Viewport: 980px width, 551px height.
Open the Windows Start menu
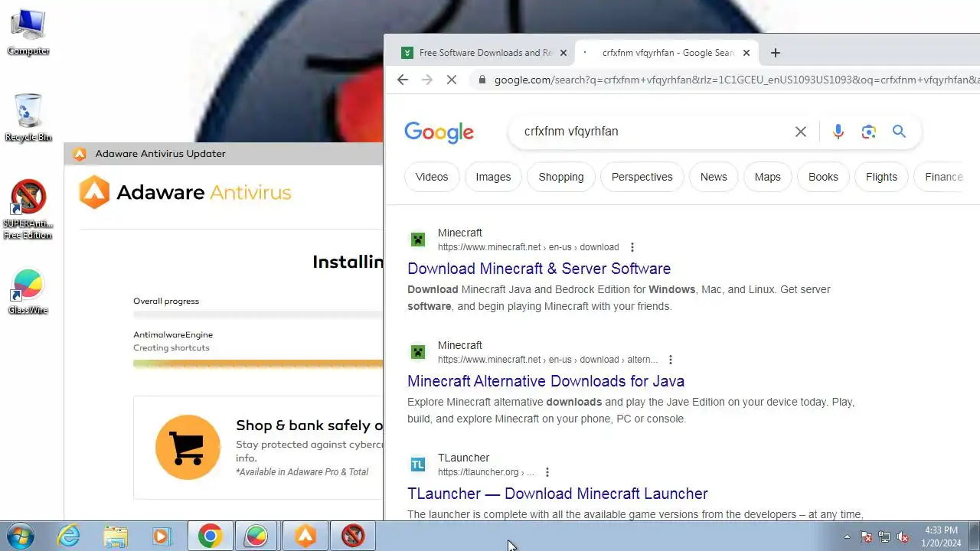pyautogui.click(x=19, y=536)
